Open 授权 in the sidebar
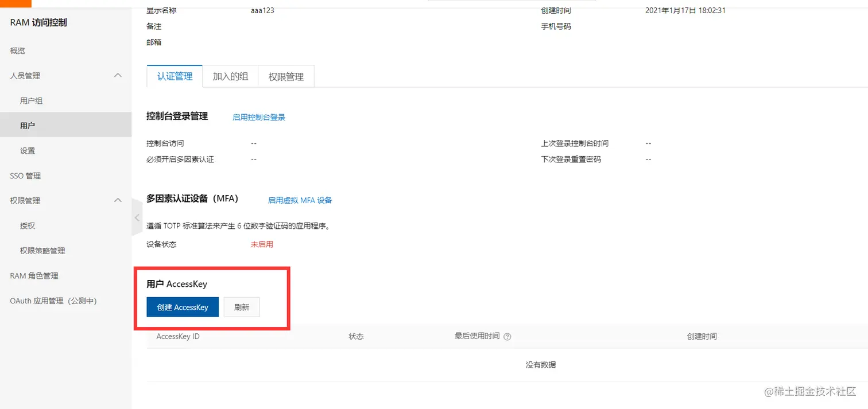 click(28, 225)
